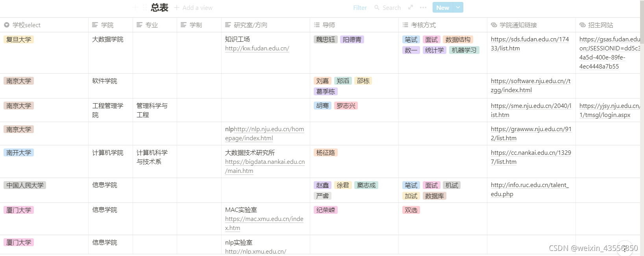Click the 双选 exam tag
Viewport: 644px width, 256px height.
click(411, 210)
